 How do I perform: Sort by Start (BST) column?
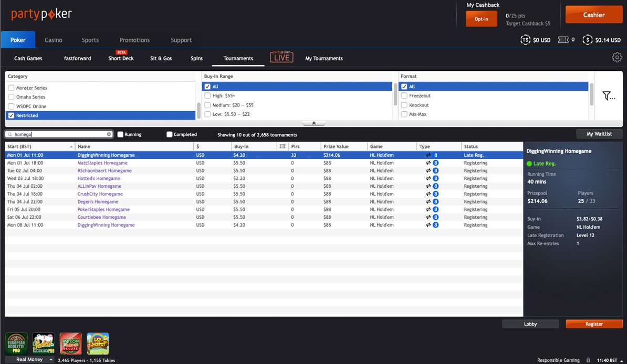point(40,146)
